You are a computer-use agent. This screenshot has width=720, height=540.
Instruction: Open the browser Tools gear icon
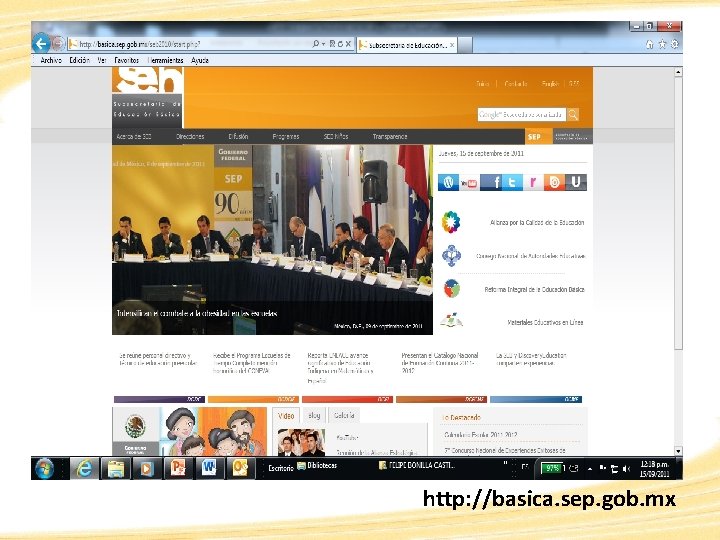pos(675,45)
